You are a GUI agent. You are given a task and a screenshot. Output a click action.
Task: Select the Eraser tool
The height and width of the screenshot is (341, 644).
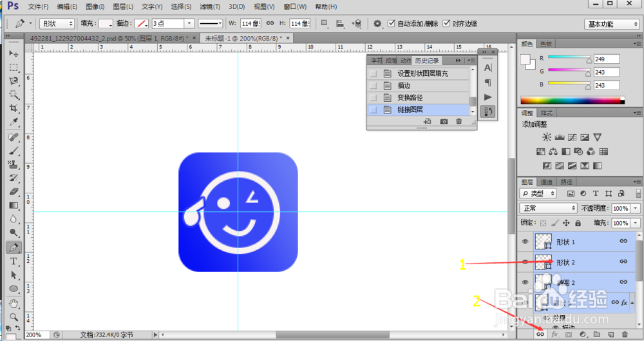pyautogui.click(x=14, y=191)
